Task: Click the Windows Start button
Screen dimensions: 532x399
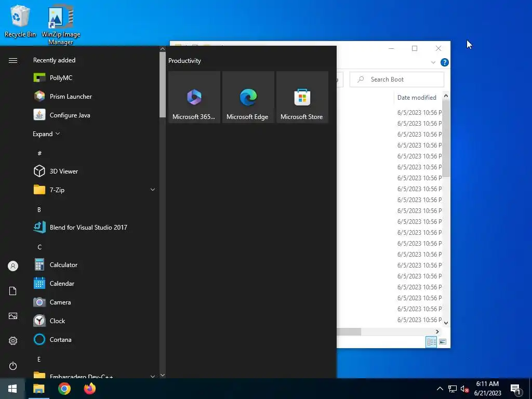Action: pyautogui.click(x=12, y=389)
